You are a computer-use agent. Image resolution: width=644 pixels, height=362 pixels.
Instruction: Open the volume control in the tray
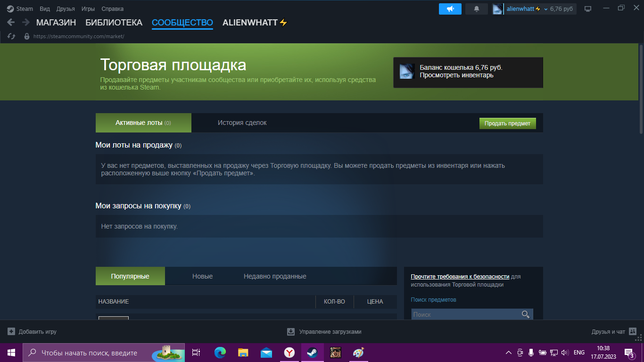(565, 353)
